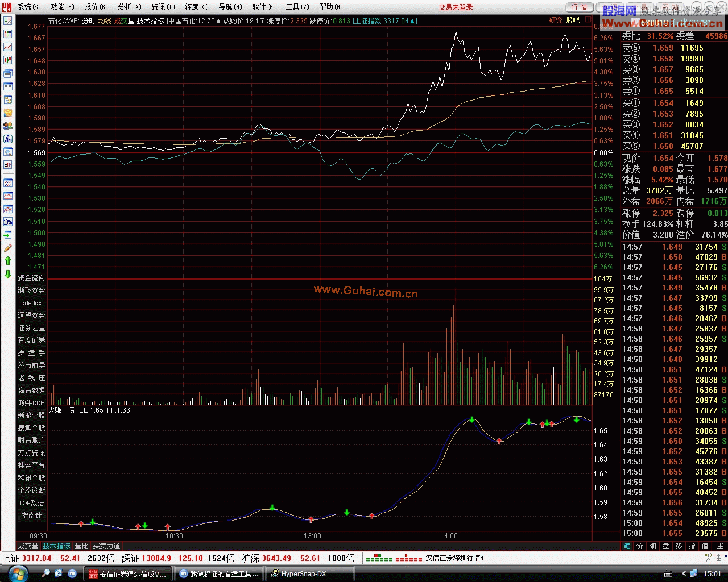The image size is (728, 582).
Task: Select the stacked windows icon in left toolbar
Action: tap(8, 74)
